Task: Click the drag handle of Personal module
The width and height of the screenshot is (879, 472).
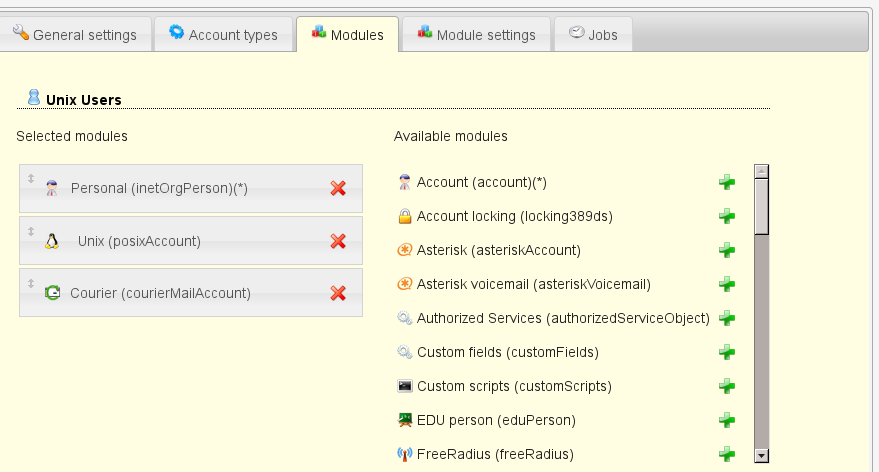Action: tap(30, 179)
